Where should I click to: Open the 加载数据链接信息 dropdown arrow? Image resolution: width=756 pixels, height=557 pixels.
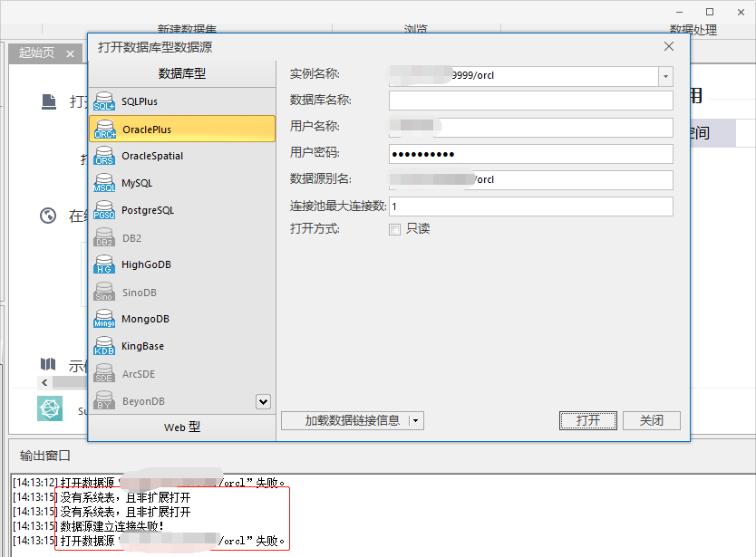pos(415,420)
